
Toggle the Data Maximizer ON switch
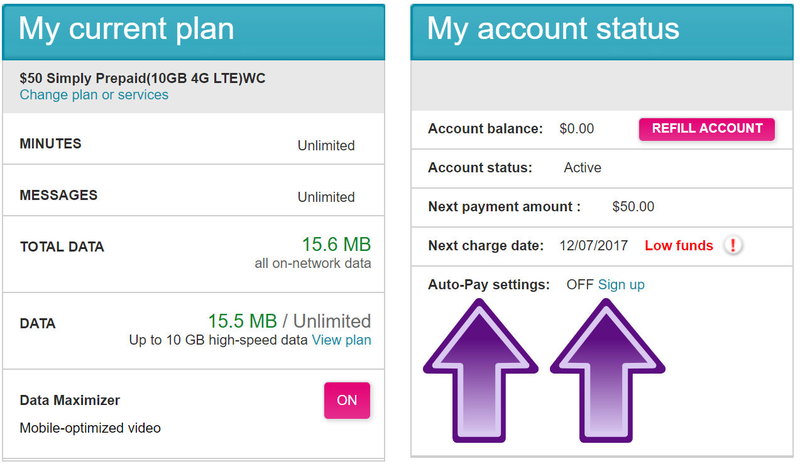347,401
